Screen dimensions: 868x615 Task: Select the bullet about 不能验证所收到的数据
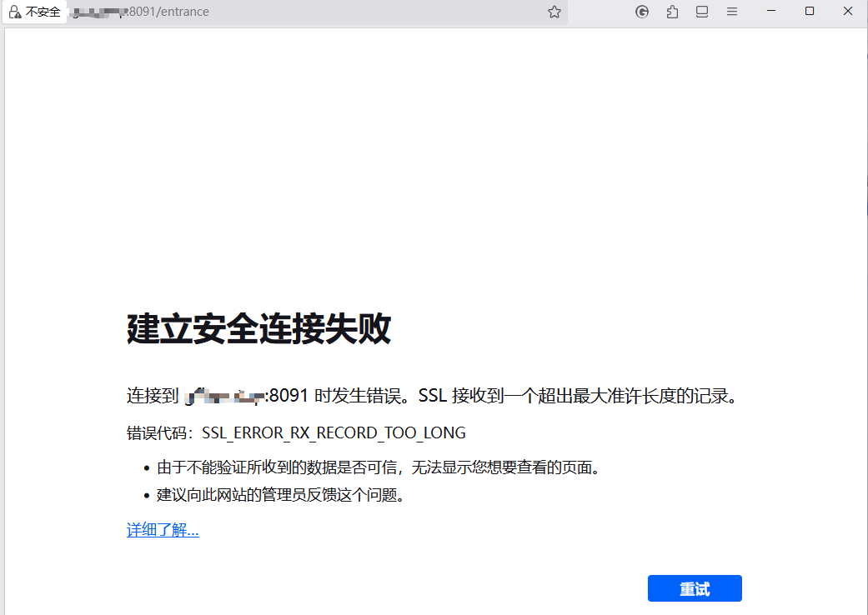tap(378, 467)
